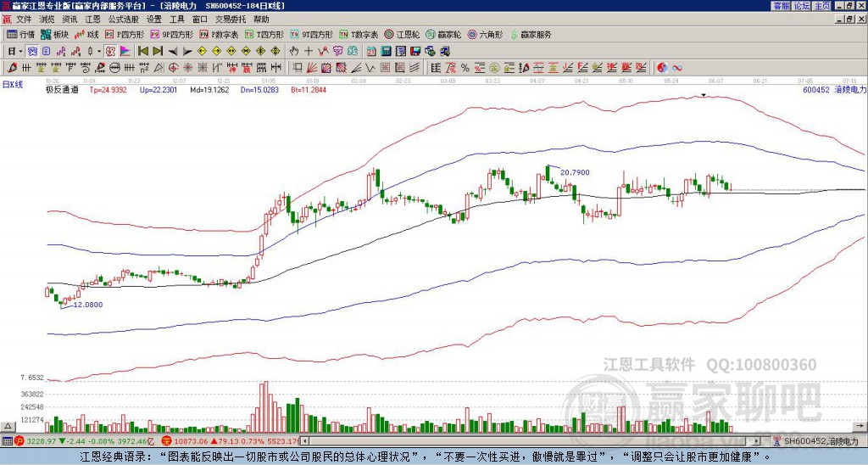Click the up-triangle button beside volume panel
The image size is (868, 465).
pos(8,426)
